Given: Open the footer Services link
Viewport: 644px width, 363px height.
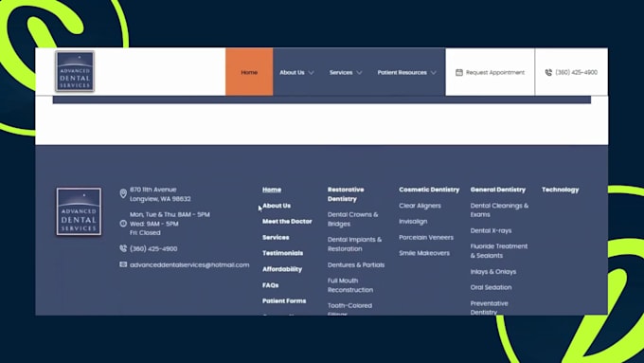Looking at the screenshot, I should [276, 237].
